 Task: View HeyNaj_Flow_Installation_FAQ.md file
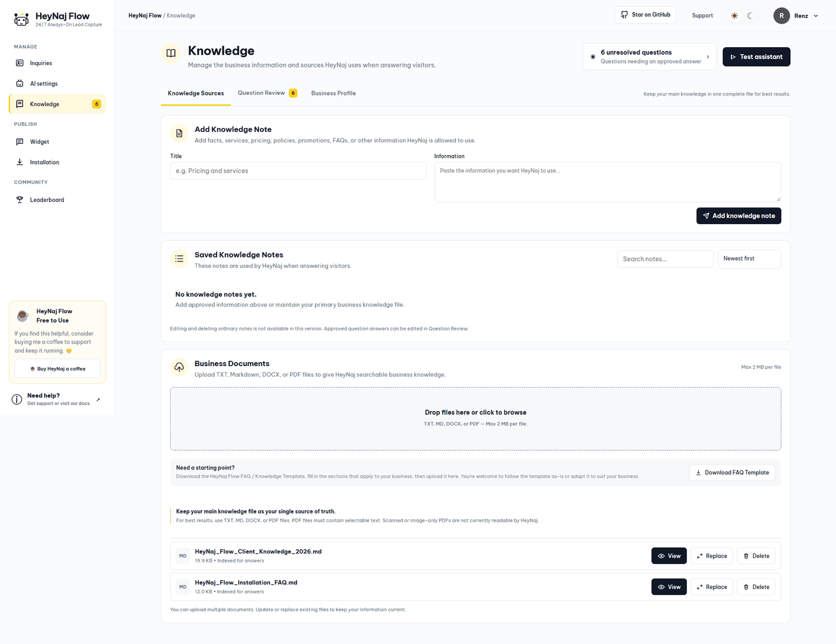coord(669,587)
